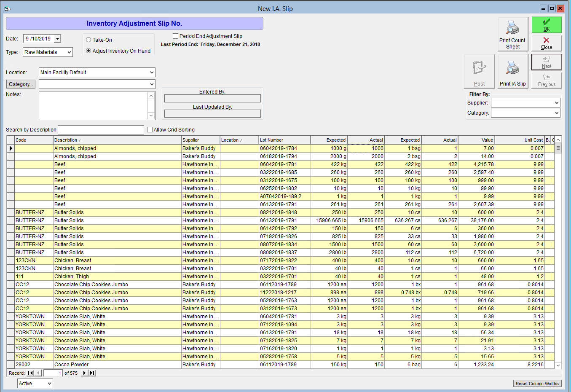Go to Next slip arrow button
Screen dimensions: 571x392
[547, 62]
